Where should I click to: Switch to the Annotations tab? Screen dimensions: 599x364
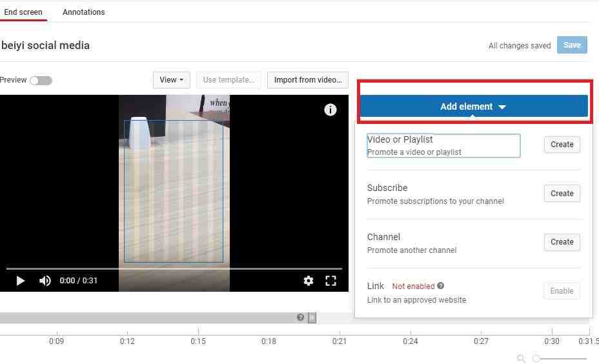(84, 12)
